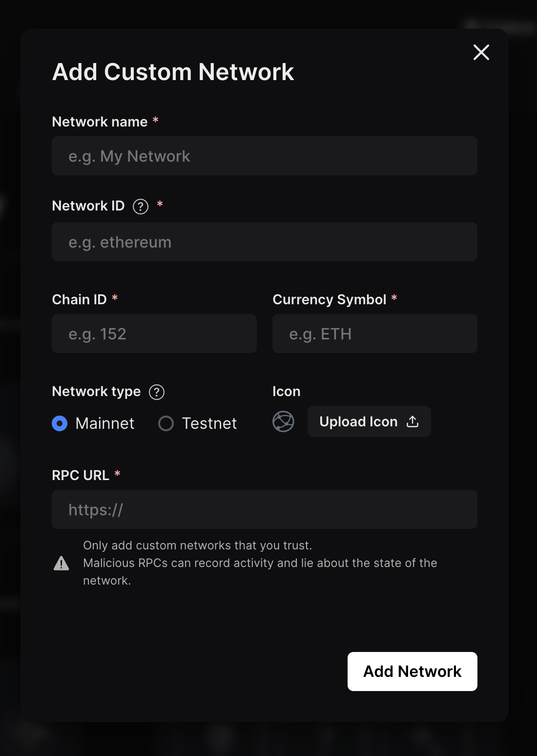Focus the Network ID input field
Screen dimensions: 537x756
coord(264,242)
